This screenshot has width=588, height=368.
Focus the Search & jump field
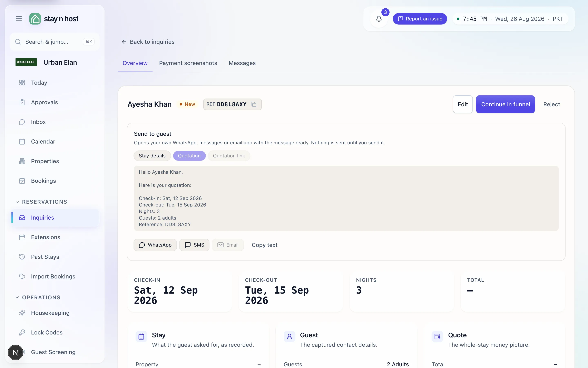55,42
